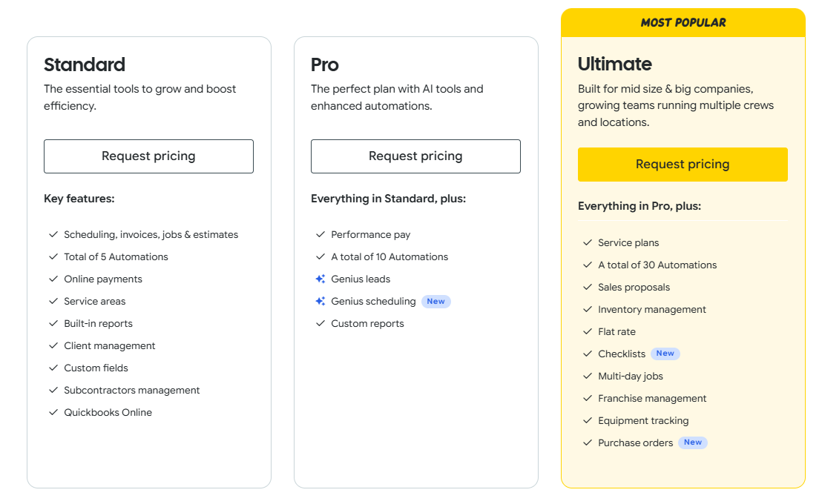822x504 pixels.
Task: Click the Inventory management feature text
Action: (651, 310)
